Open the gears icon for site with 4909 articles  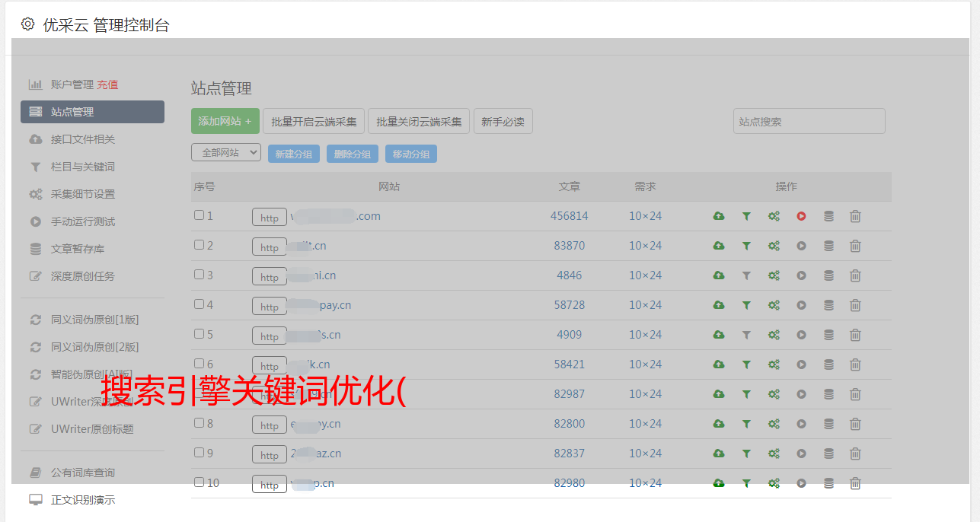click(x=774, y=335)
